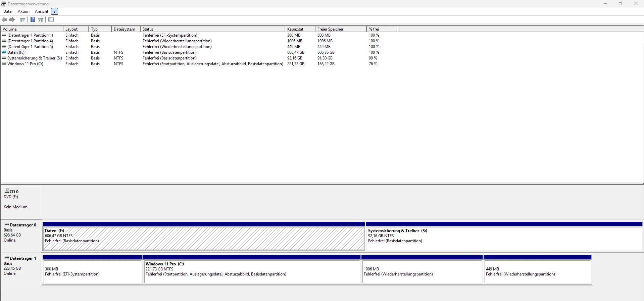
Task: Open the Ansicht menu
Action: point(42,11)
